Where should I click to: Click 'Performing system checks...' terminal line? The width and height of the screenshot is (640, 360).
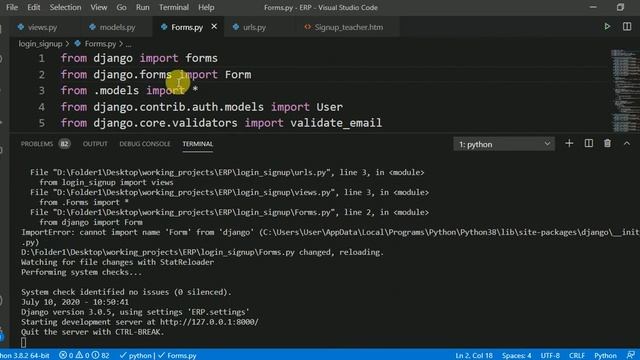(x=82, y=272)
